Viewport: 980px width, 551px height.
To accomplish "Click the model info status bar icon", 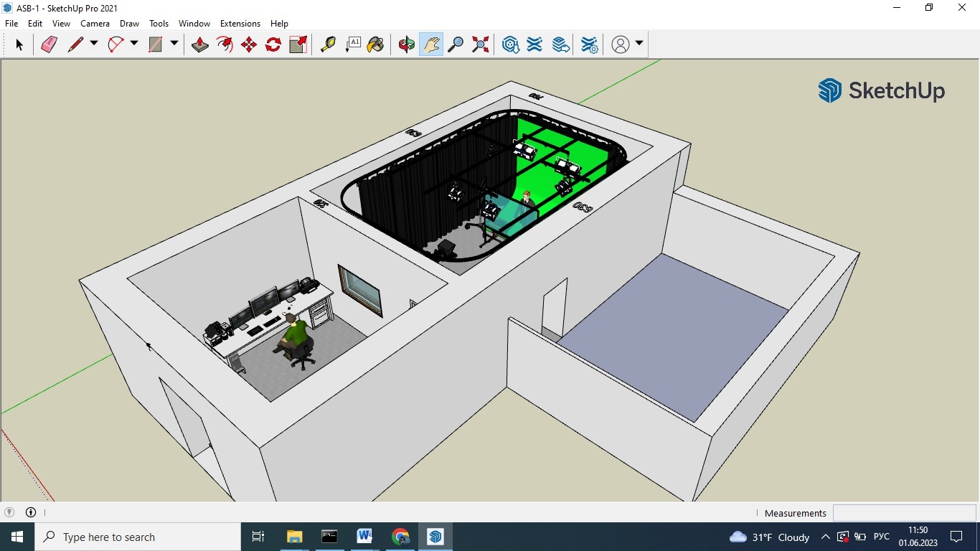I will coord(31,512).
